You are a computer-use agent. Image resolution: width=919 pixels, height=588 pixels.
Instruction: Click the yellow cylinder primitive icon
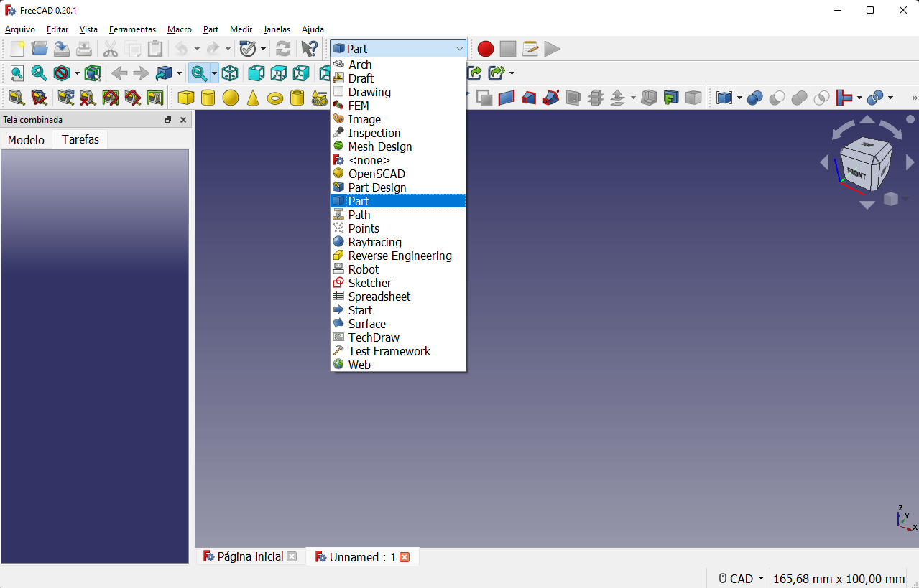[x=208, y=98]
